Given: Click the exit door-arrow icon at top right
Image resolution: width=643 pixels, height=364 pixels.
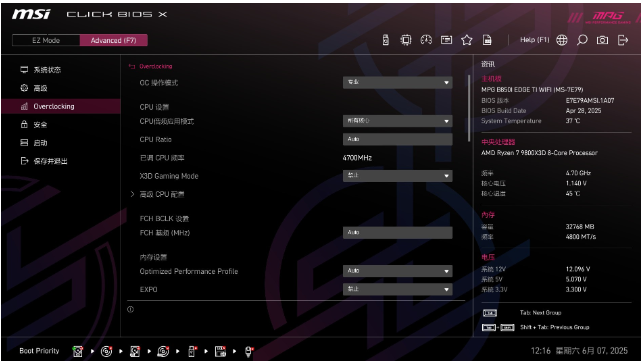Looking at the screenshot, I should [x=623, y=40].
